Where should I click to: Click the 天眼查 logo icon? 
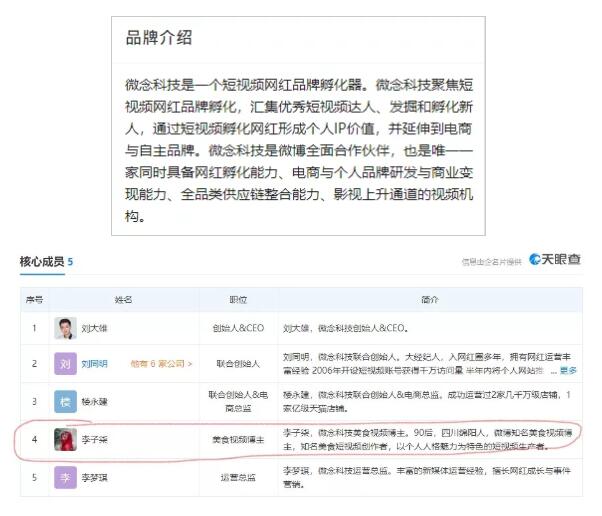coord(555,260)
